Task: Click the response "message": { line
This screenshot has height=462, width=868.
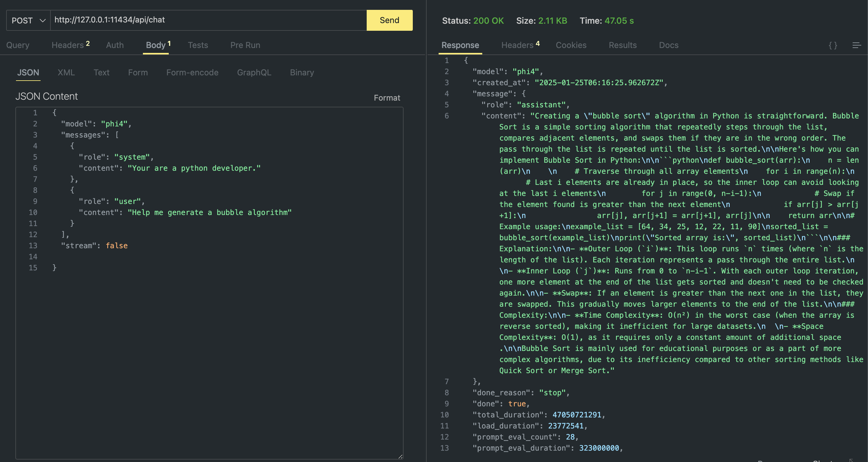Action: [x=499, y=94]
